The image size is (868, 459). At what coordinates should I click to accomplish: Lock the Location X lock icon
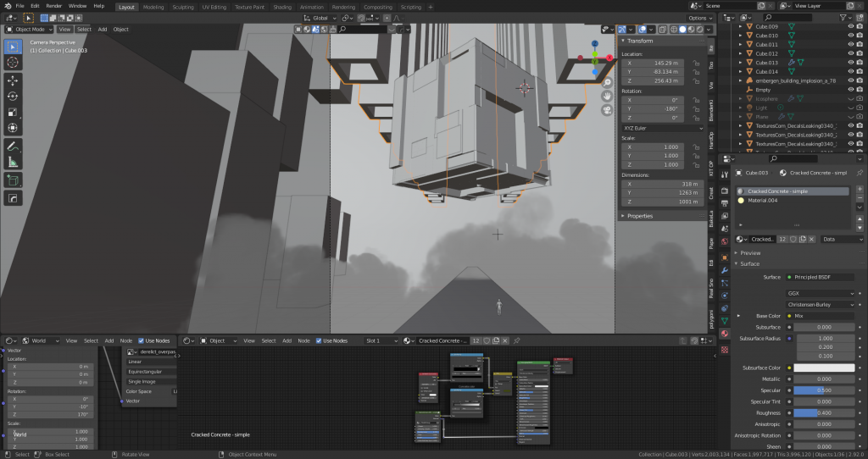(696, 63)
